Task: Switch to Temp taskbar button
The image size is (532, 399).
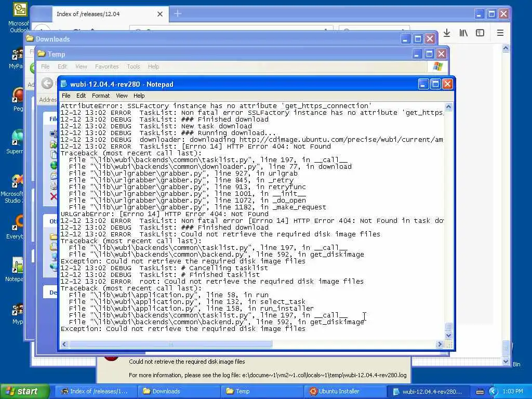Action: 261,391
